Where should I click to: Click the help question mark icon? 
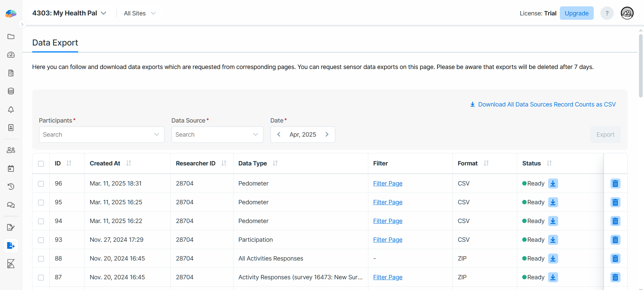point(607,13)
